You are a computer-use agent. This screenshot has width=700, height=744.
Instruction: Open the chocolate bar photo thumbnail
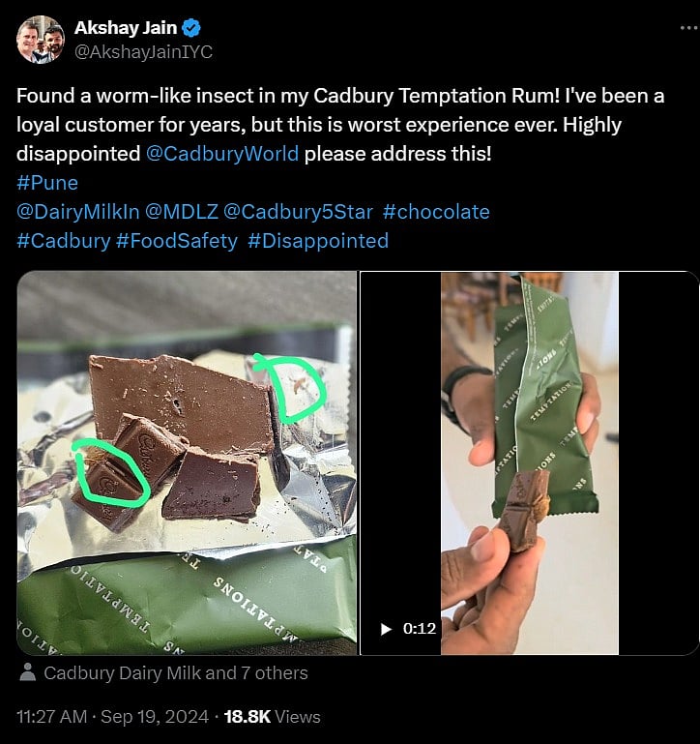(x=187, y=462)
